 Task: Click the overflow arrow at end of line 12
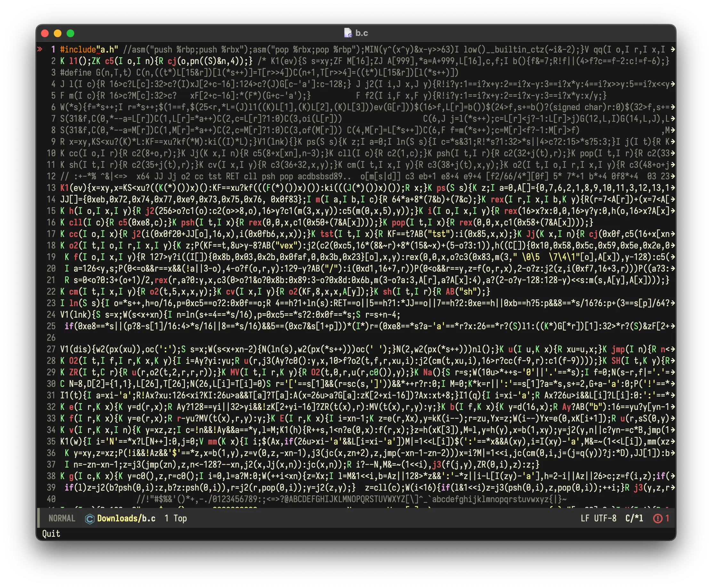672,176
